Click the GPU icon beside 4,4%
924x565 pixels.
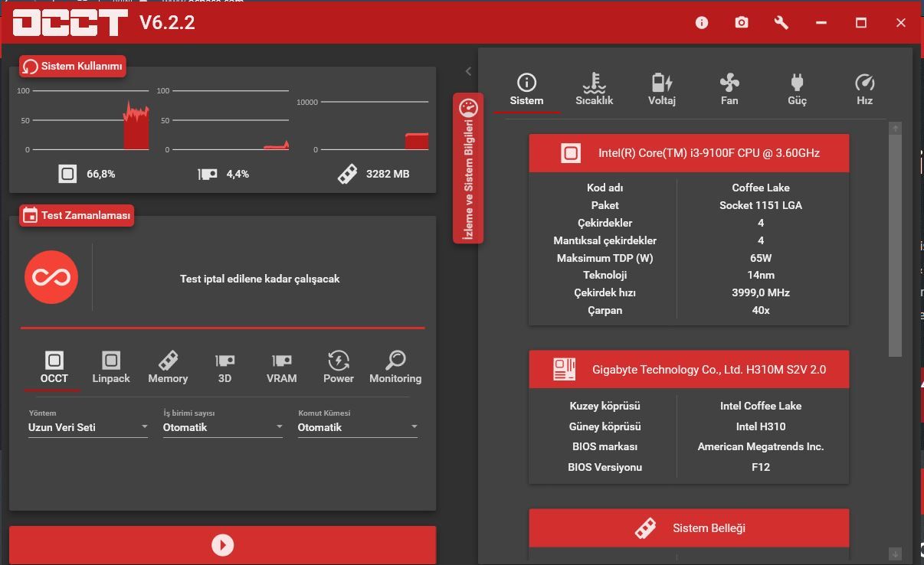[x=208, y=174]
